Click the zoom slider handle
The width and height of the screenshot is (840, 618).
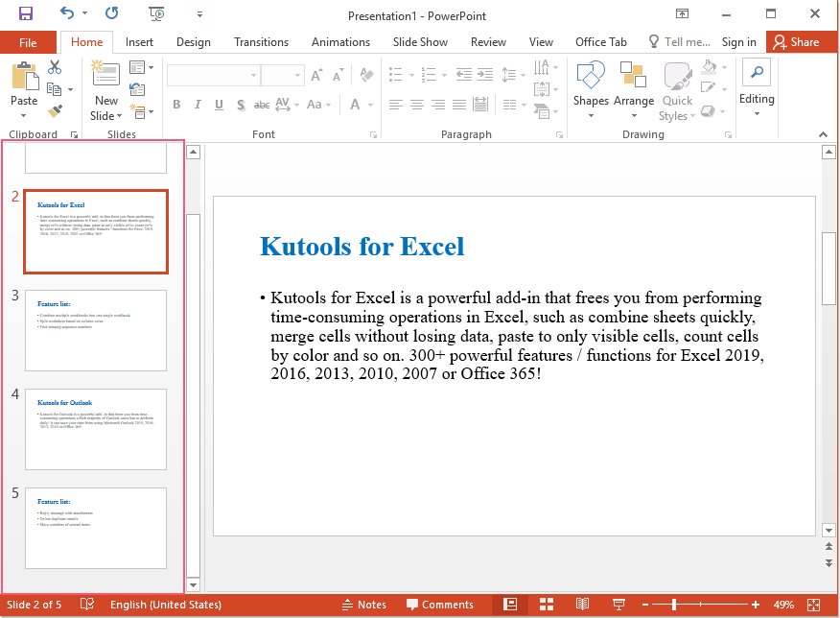[x=674, y=605]
